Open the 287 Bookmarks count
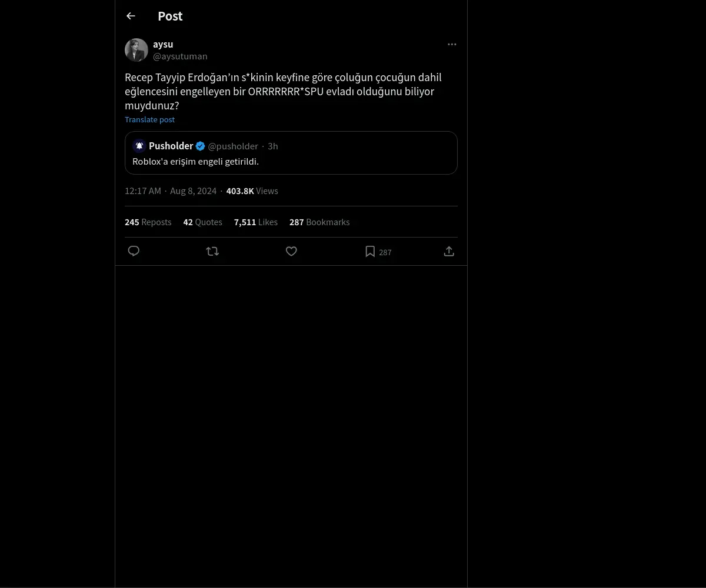This screenshot has height=588, width=706. 319,222
